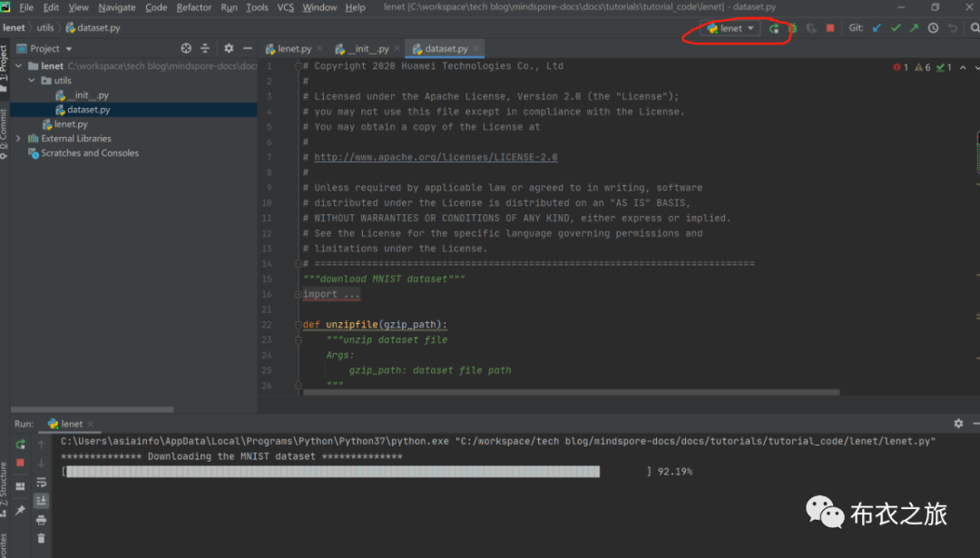Fold the license comment block at line 1
This screenshot has width=980, height=558.
point(299,66)
